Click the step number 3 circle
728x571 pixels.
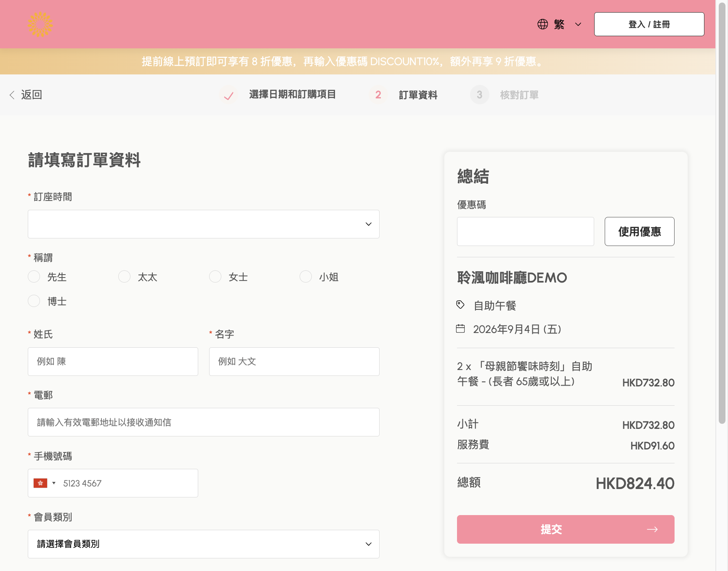(x=479, y=95)
